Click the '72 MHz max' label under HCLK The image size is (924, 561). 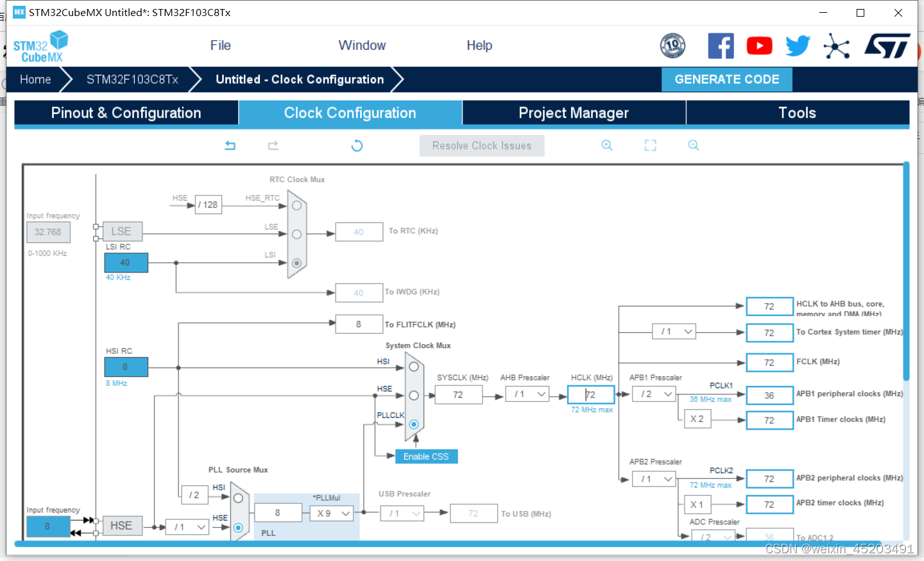[592, 410]
